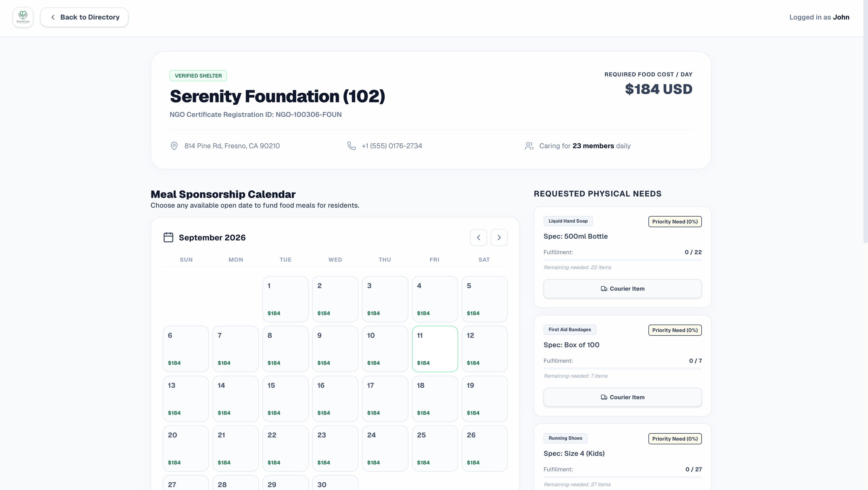Pick September 23 date cell
This screenshot has height=490, width=868.
click(335, 448)
